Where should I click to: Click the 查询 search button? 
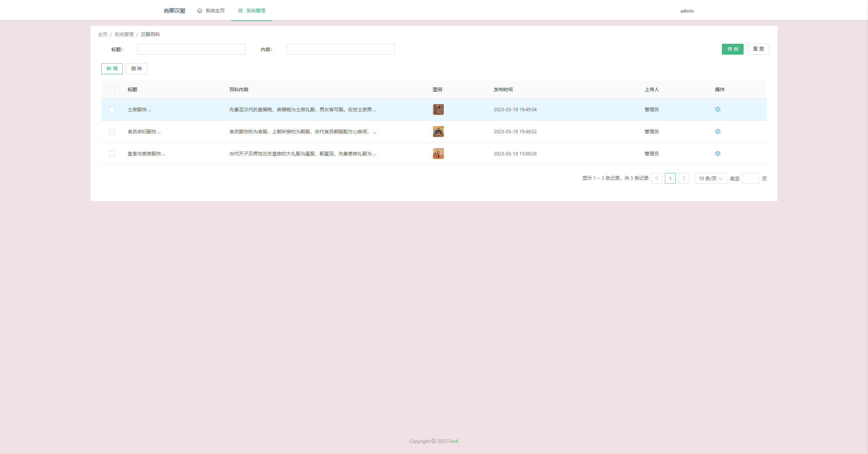[x=733, y=49]
